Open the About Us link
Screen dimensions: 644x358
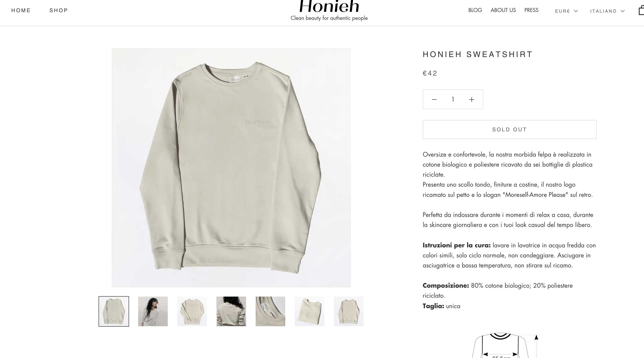pyautogui.click(x=503, y=10)
